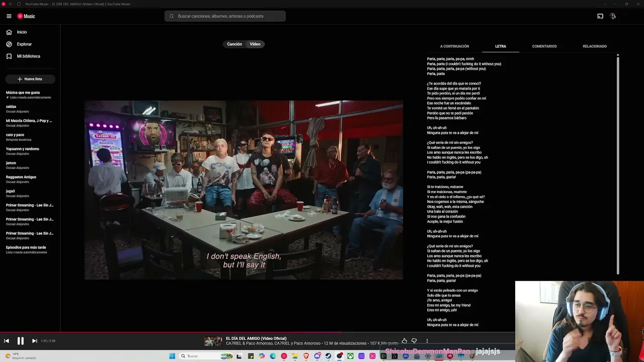This screenshot has width=644, height=362.
Task: Reload the page with the refresh icon
Action: coord(19,4)
